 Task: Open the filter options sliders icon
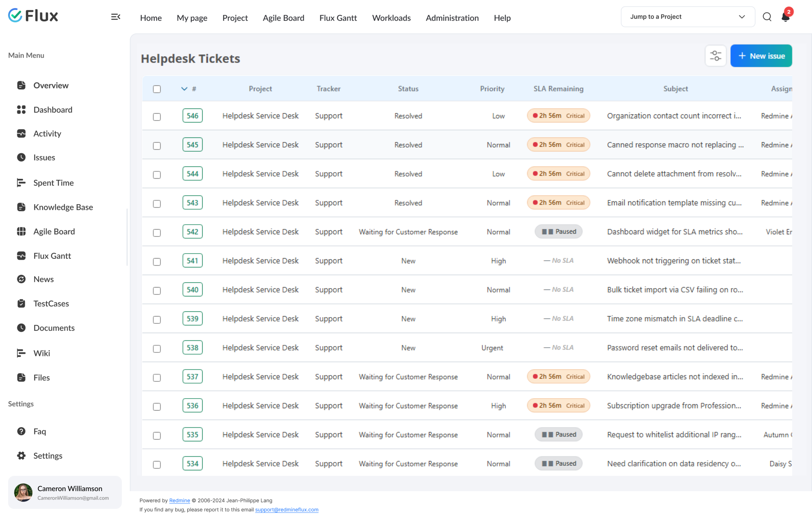715,56
